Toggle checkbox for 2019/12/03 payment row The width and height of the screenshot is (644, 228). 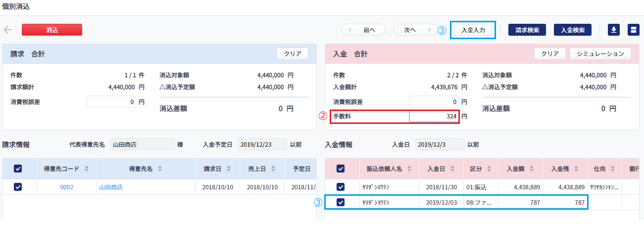coord(341,202)
